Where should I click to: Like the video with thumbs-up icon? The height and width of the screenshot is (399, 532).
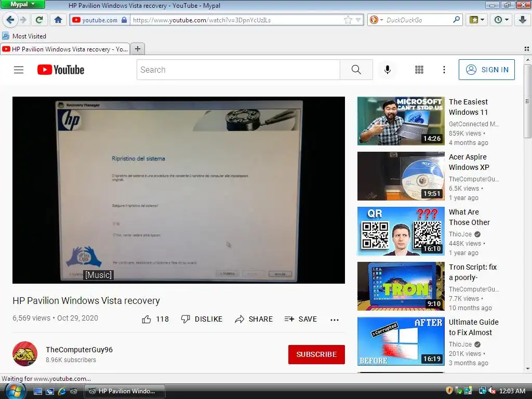click(x=147, y=319)
